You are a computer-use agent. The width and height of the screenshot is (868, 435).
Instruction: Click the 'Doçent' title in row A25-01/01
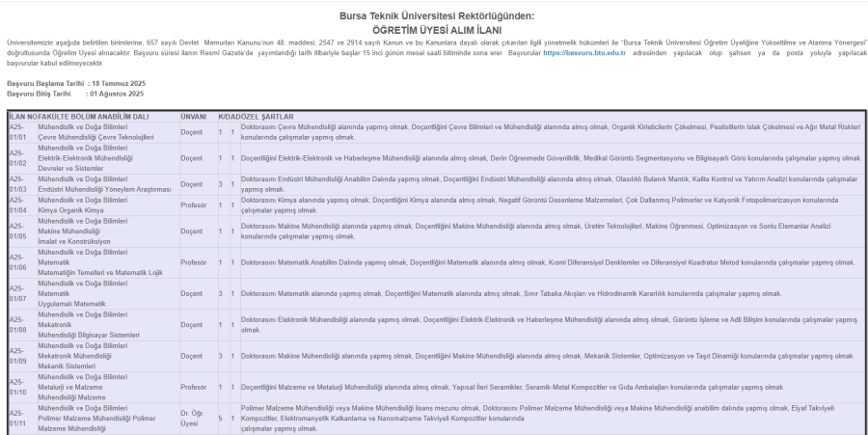coord(192,132)
